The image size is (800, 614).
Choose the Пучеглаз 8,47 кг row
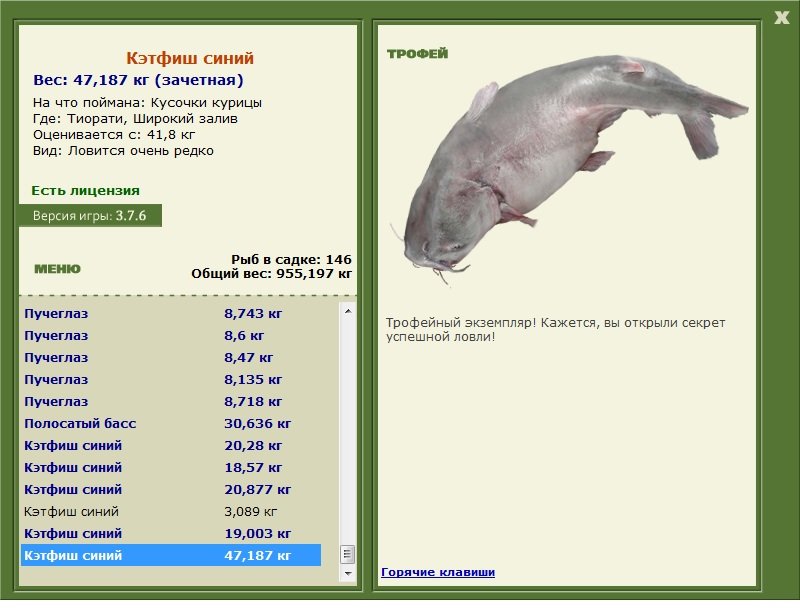(170, 357)
